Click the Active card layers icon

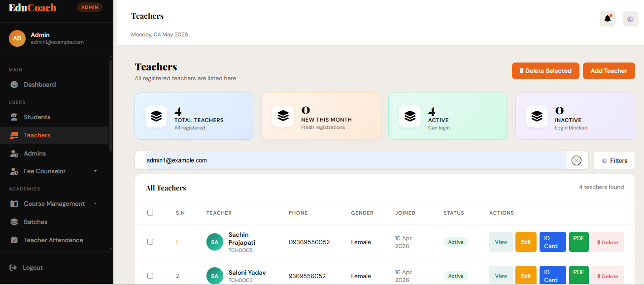pyautogui.click(x=410, y=116)
